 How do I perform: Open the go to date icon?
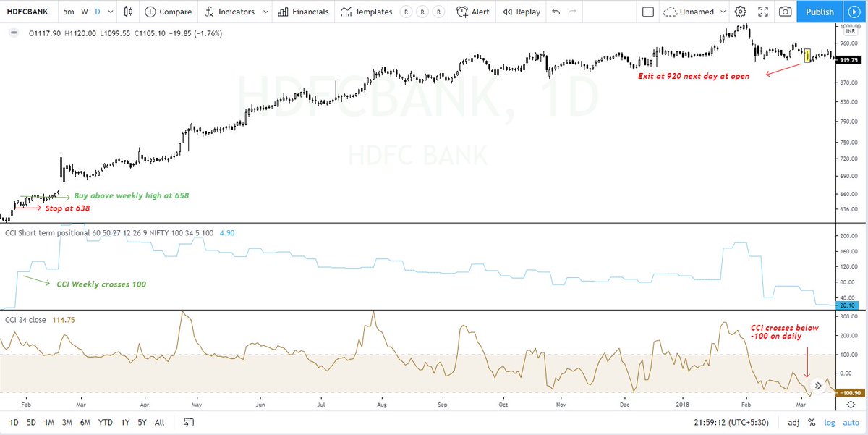(190, 422)
